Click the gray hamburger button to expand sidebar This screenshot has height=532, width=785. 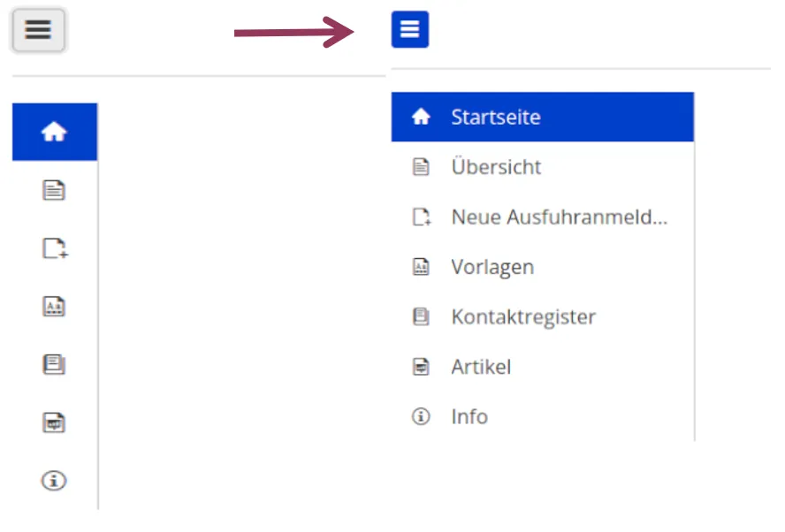click(x=38, y=31)
